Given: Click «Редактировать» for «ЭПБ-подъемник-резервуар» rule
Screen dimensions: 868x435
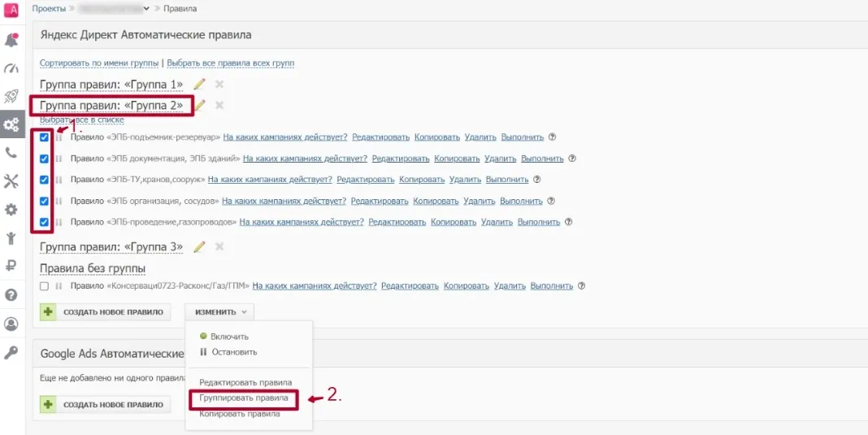Looking at the screenshot, I should pos(381,137).
